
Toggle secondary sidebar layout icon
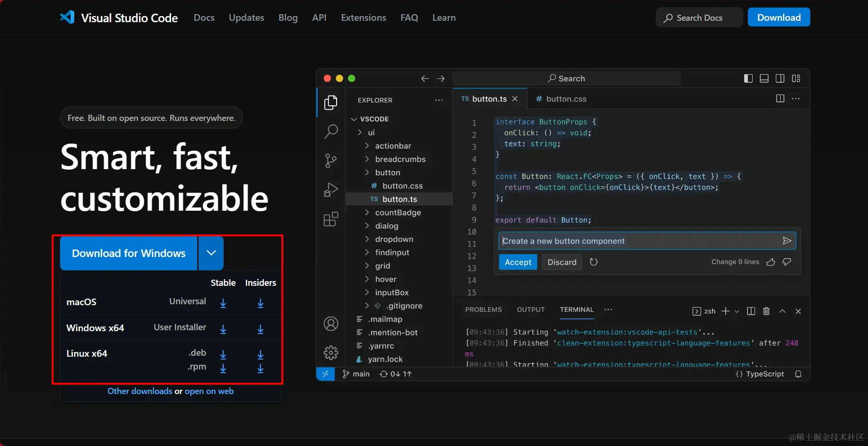pyautogui.click(x=780, y=78)
